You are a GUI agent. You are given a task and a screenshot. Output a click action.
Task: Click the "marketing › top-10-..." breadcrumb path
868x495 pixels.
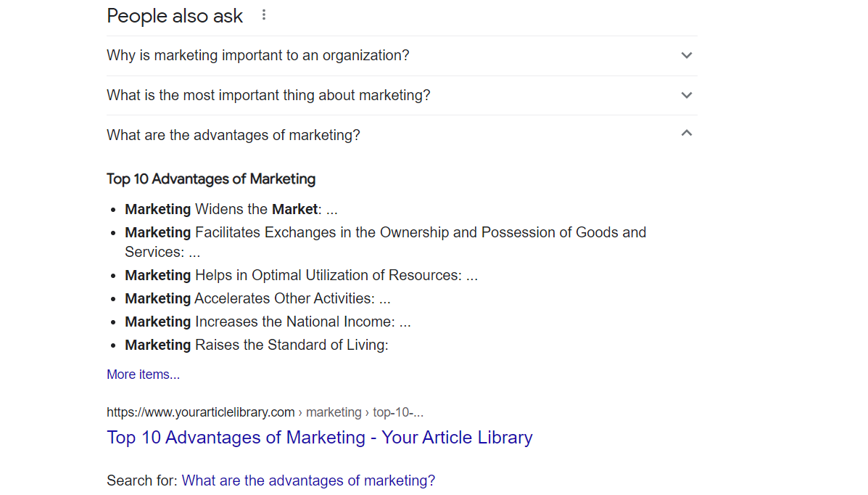pyautogui.click(x=365, y=412)
